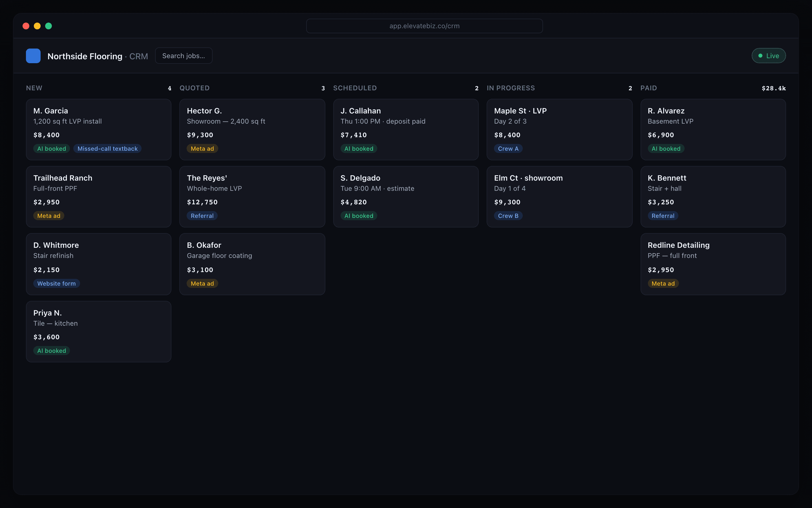Click the IN PROGRESS column header
This screenshot has width=812, height=508.
click(x=511, y=88)
